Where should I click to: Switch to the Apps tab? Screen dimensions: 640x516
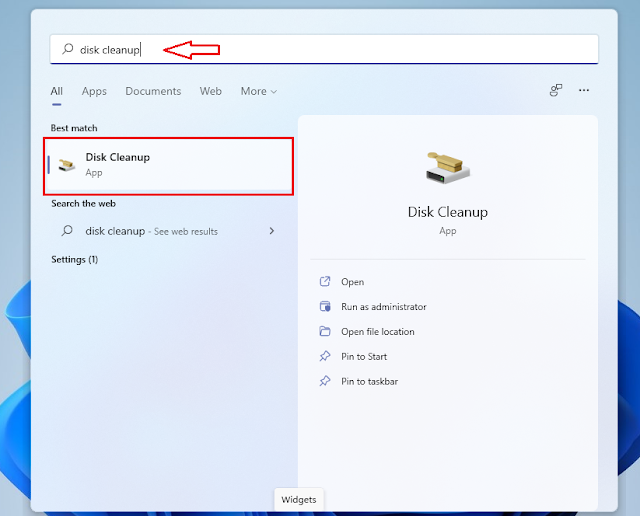pyautogui.click(x=94, y=91)
